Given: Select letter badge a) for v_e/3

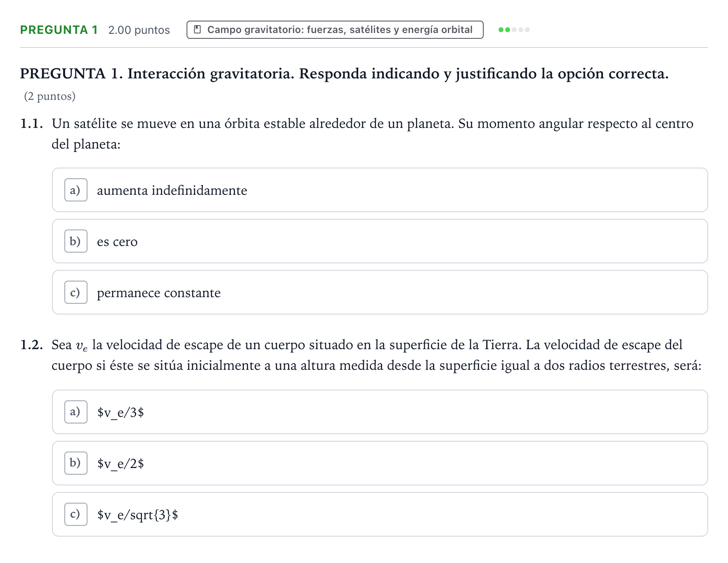Looking at the screenshot, I should 76,412.
